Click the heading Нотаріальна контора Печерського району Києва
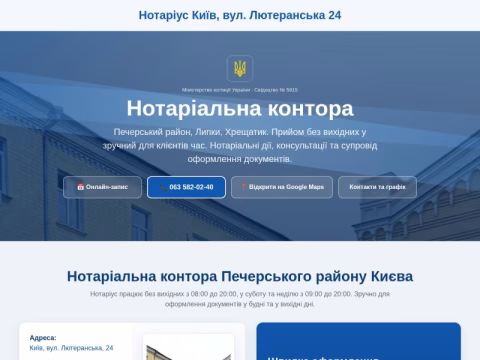 240,276
